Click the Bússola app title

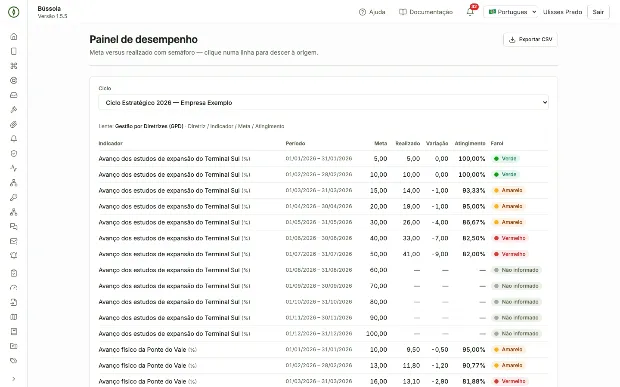coord(49,8)
